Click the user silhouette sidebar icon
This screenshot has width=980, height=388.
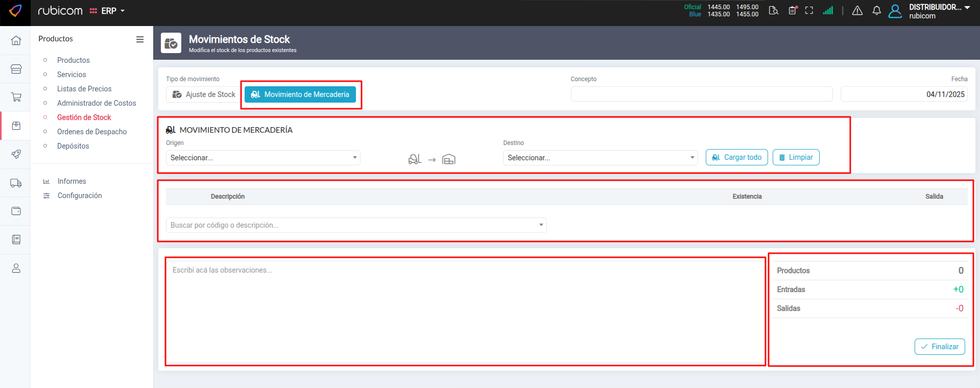click(16, 268)
